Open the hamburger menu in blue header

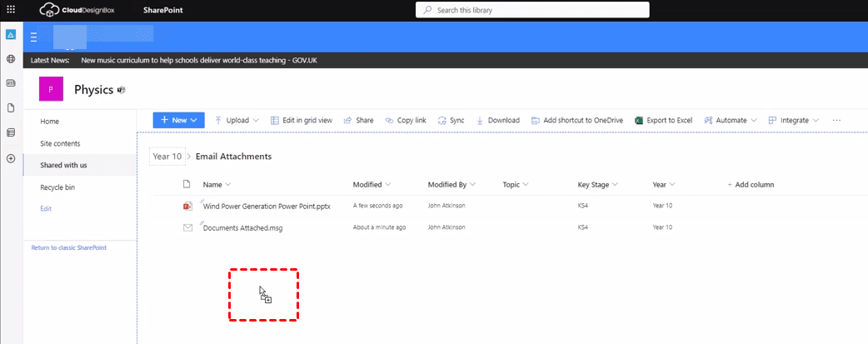coord(33,37)
